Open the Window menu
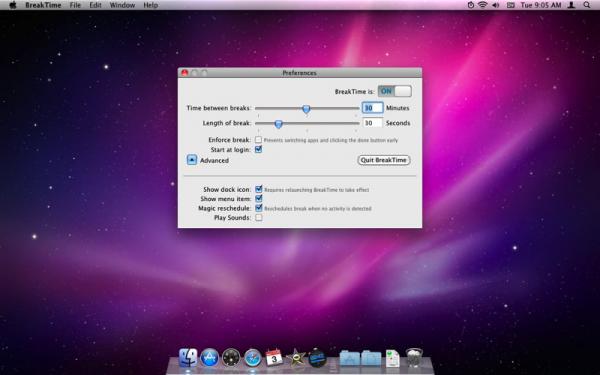Image resolution: width=600 pixels, height=375 pixels. tap(122, 5)
